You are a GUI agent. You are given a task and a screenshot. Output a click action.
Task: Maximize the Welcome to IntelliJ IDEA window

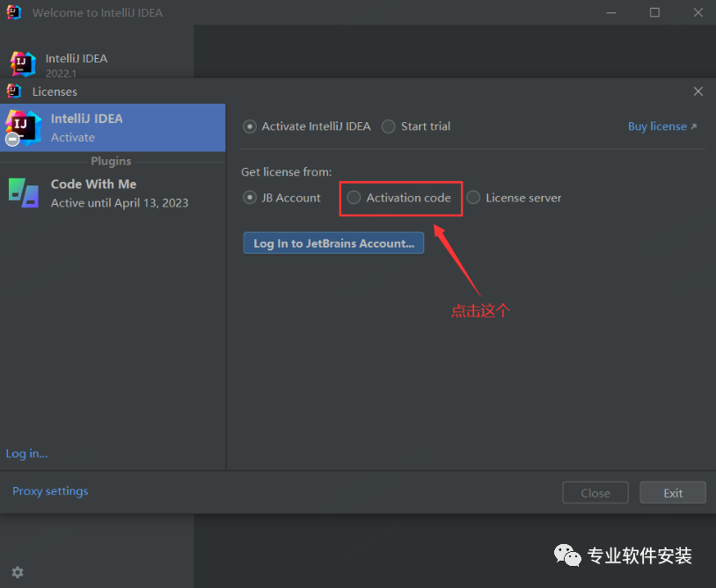pos(654,12)
